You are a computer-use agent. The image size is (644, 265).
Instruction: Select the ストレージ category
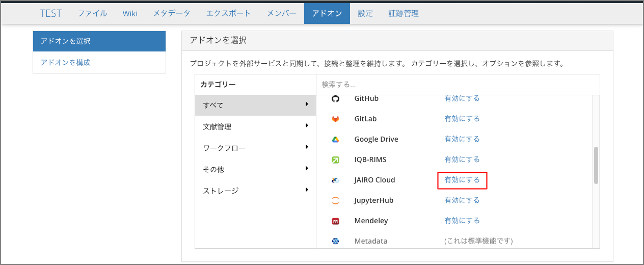tap(255, 191)
